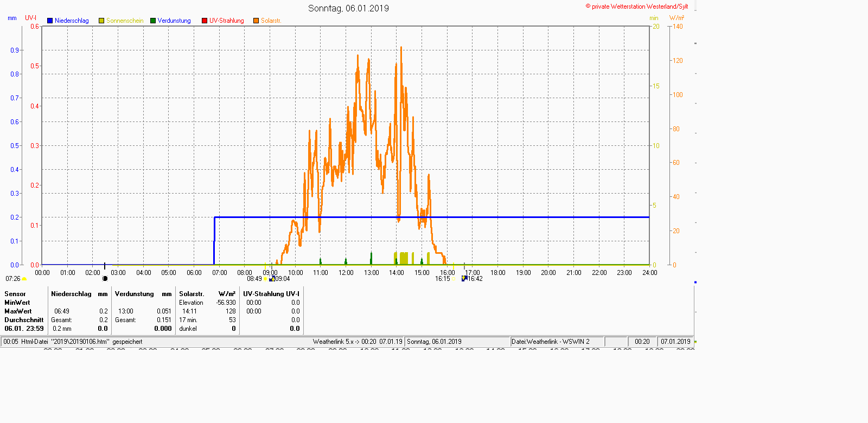Click the blue icon before 16:42
Image resolution: width=868 pixels, height=423 pixels.
pos(464,279)
